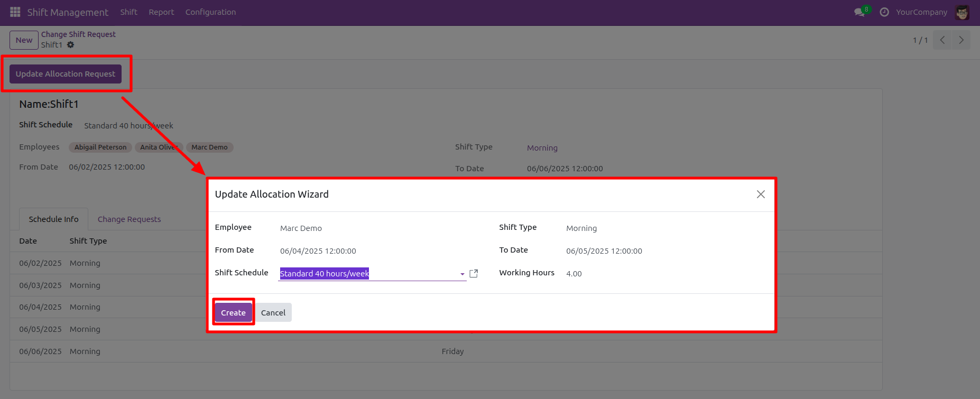
Task: Open the activities clock icon
Action: pos(884,12)
